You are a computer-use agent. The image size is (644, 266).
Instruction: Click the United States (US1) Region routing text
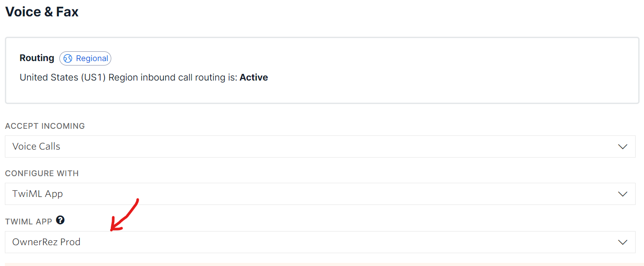click(129, 77)
